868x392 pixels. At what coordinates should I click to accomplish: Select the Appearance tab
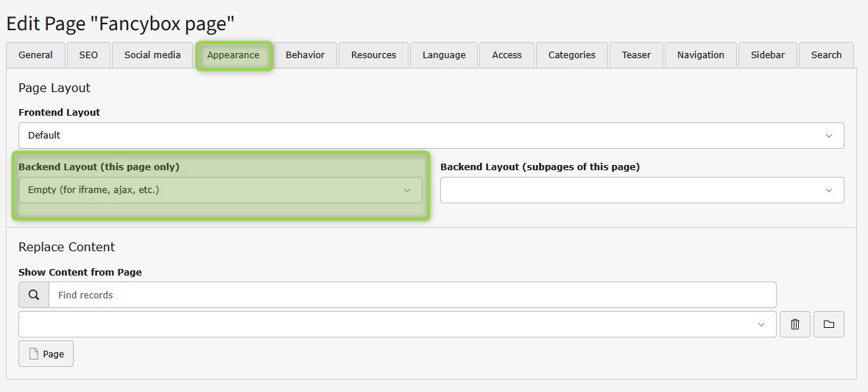pyautogui.click(x=233, y=55)
